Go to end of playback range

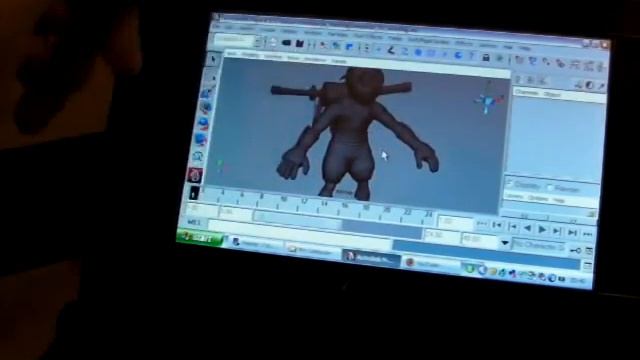tap(587, 234)
